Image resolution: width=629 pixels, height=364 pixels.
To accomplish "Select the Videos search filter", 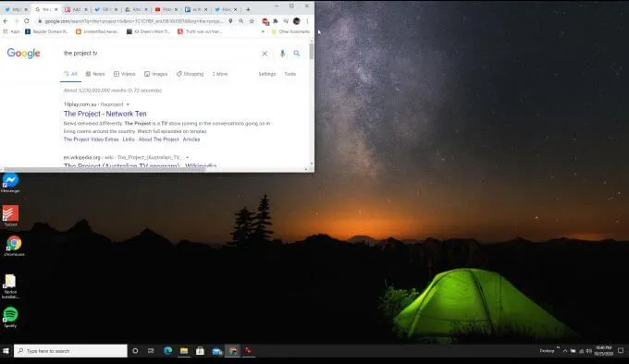I will click(125, 74).
